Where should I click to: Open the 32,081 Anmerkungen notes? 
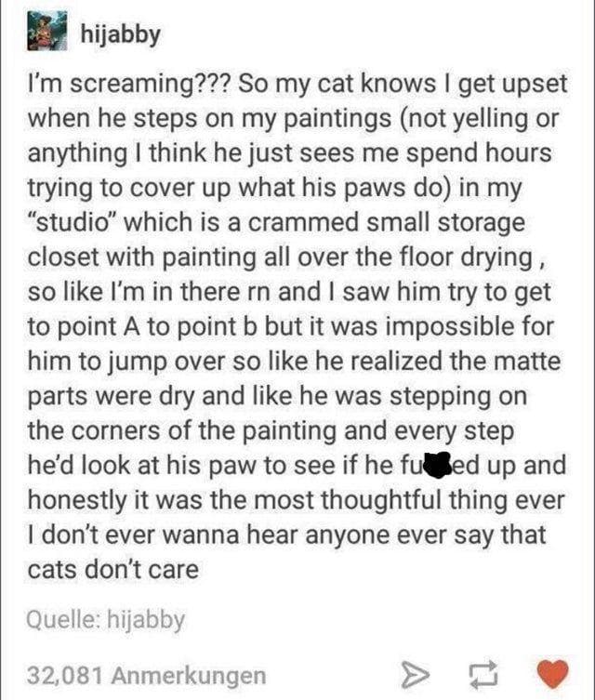click(146, 675)
